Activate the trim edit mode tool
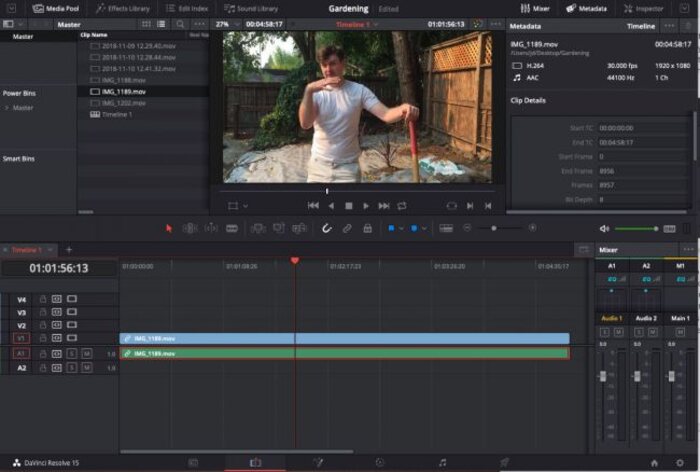Screen dimensions: 700x472 point(190,229)
